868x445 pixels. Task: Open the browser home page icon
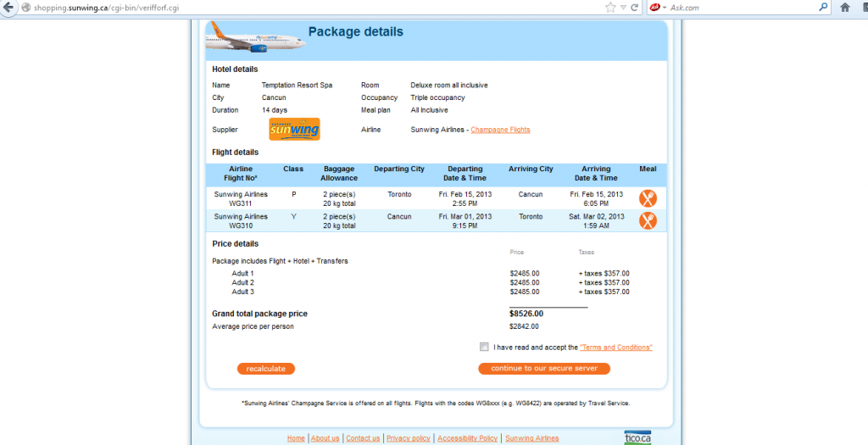coord(845,7)
